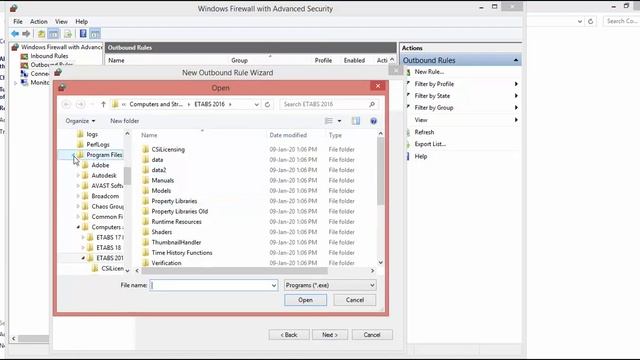
Task: Select the Time History Functions folder
Action: coord(182,253)
